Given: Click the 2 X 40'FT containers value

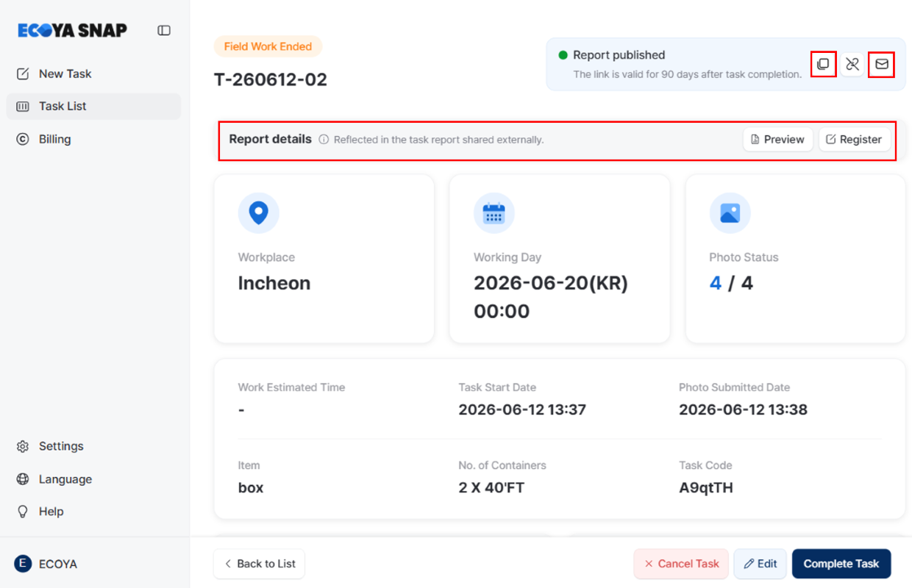Looking at the screenshot, I should coord(491,487).
